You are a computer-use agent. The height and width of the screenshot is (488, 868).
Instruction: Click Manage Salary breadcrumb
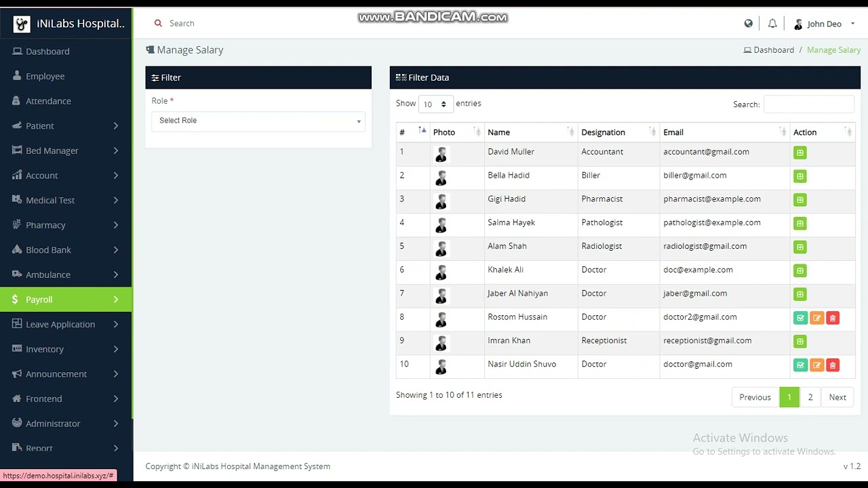(833, 50)
